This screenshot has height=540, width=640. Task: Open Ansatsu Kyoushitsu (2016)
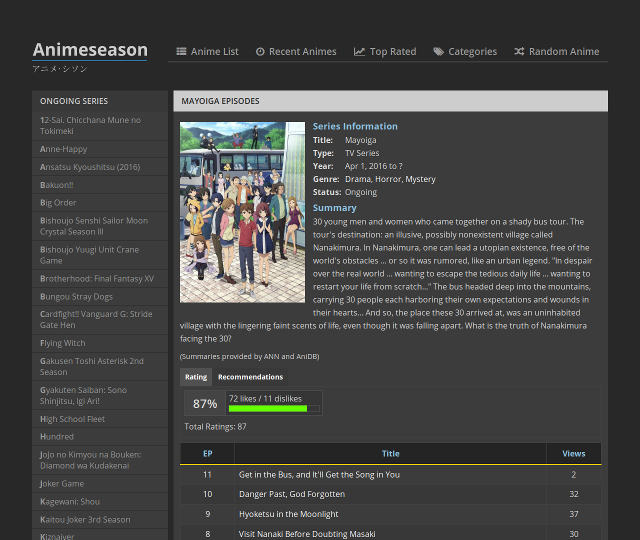pyautogui.click(x=100, y=167)
